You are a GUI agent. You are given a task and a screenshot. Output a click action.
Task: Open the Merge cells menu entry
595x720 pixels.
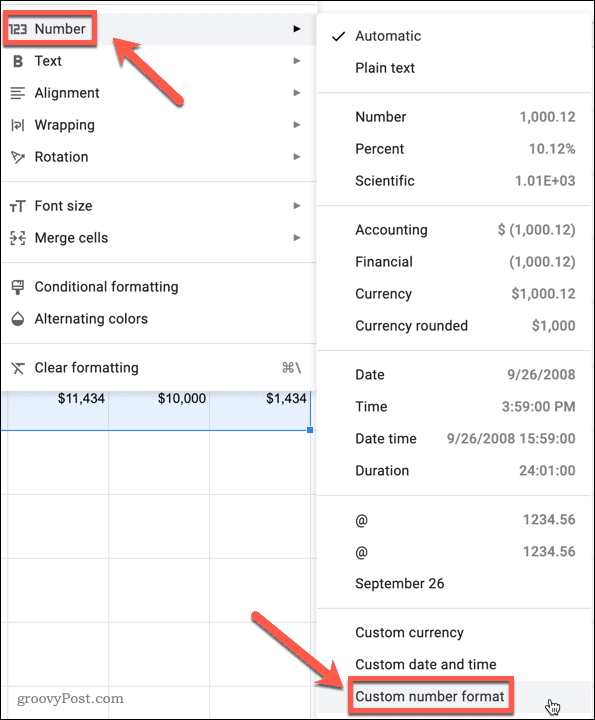[x=158, y=238]
